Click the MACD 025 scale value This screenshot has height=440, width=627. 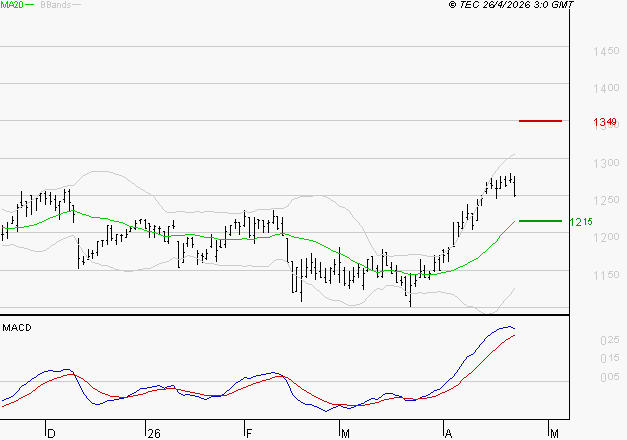[x=610, y=340]
